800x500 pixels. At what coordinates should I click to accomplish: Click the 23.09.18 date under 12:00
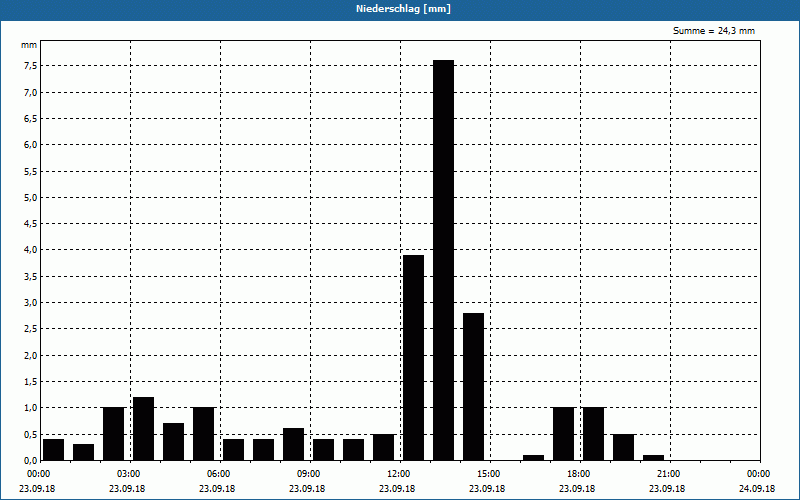tap(397, 489)
